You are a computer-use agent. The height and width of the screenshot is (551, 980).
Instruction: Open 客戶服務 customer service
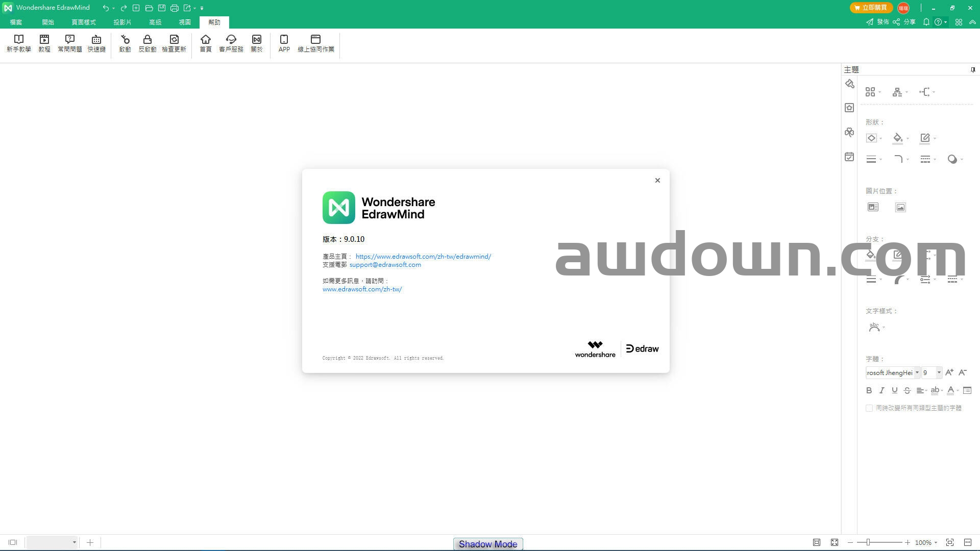pyautogui.click(x=231, y=43)
